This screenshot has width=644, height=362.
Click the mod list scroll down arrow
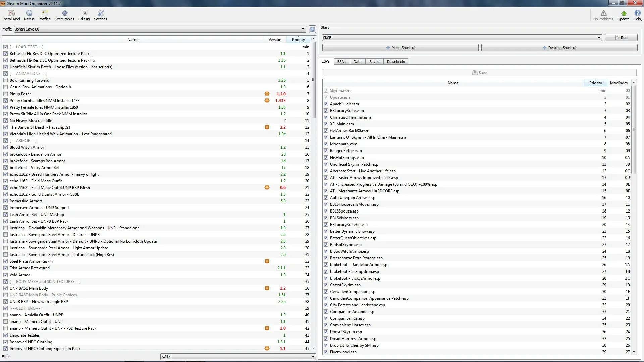coord(313,349)
